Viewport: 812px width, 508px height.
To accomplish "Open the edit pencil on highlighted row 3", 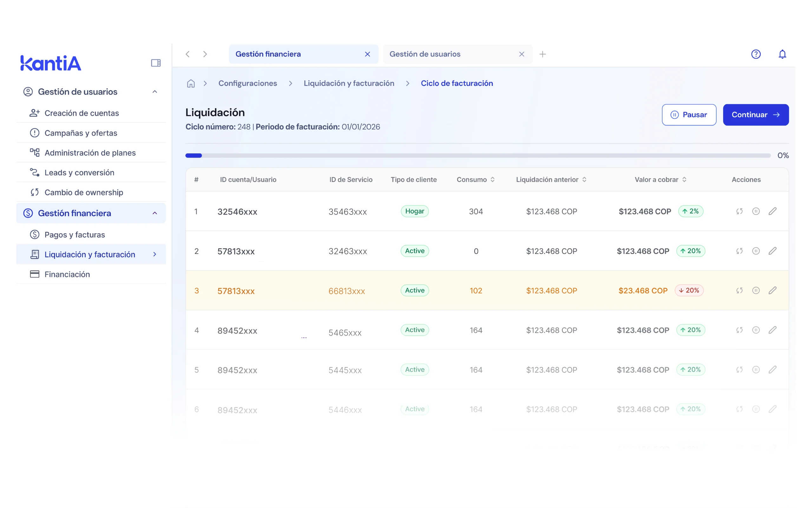I will coord(773,290).
